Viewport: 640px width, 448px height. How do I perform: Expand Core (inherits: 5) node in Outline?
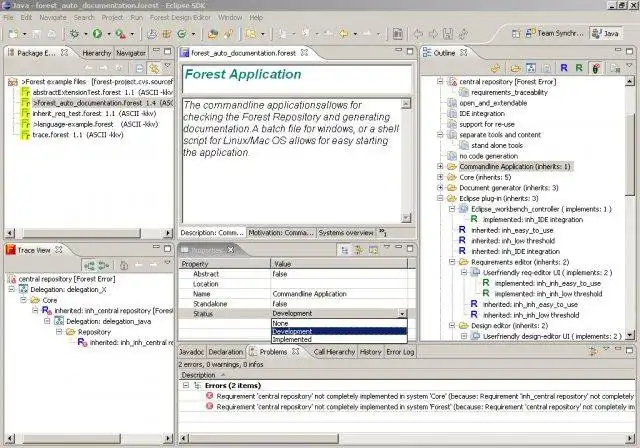click(440, 177)
